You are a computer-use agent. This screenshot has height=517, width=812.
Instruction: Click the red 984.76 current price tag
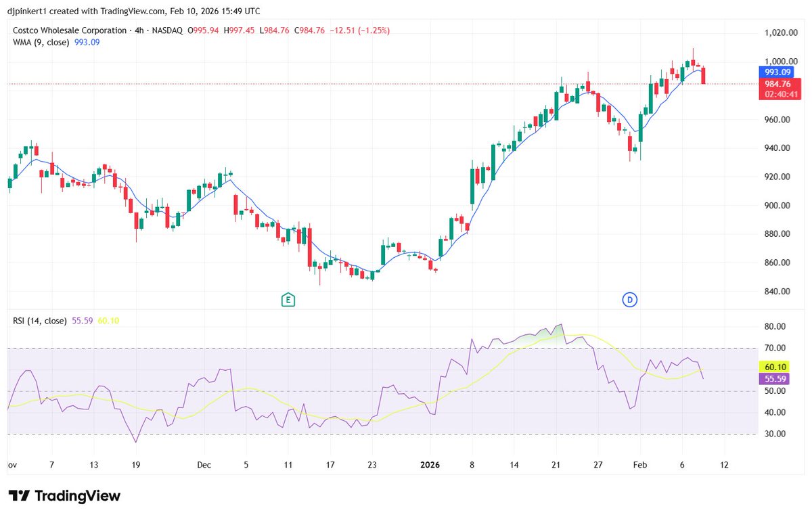[778, 84]
